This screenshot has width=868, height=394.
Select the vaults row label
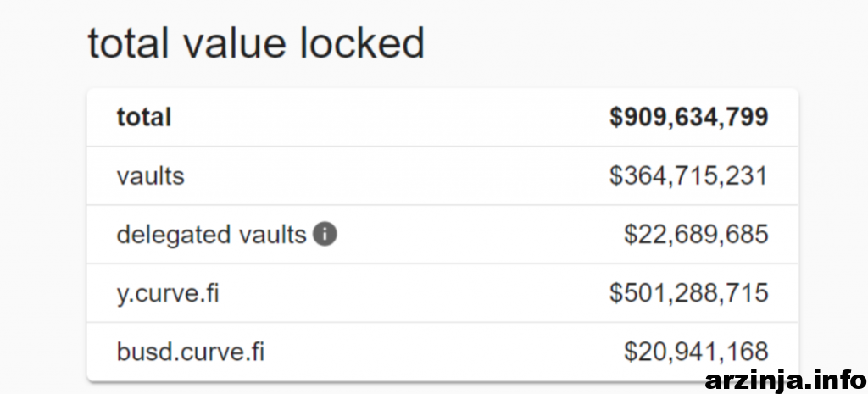point(150,176)
